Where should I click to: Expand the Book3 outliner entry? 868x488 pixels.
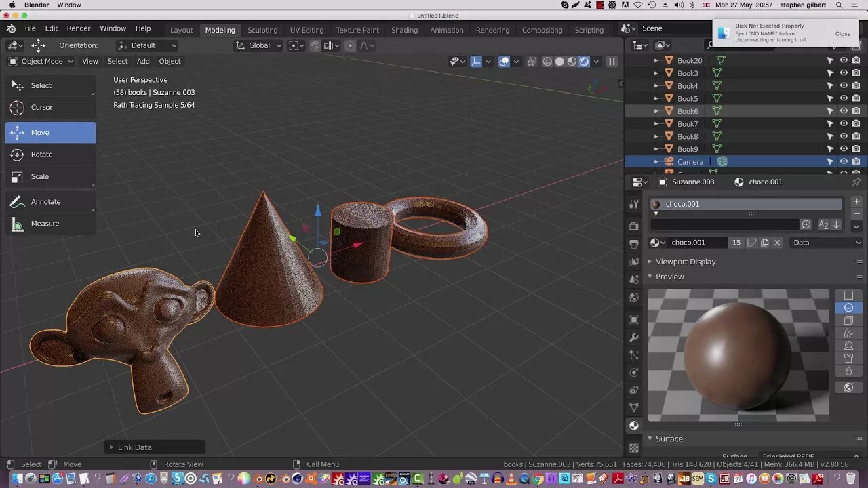656,73
